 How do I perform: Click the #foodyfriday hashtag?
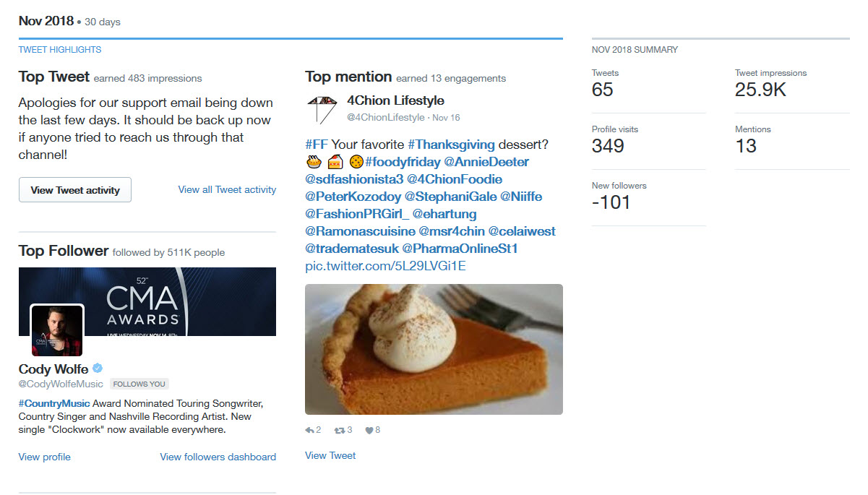pyautogui.click(x=403, y=162)
